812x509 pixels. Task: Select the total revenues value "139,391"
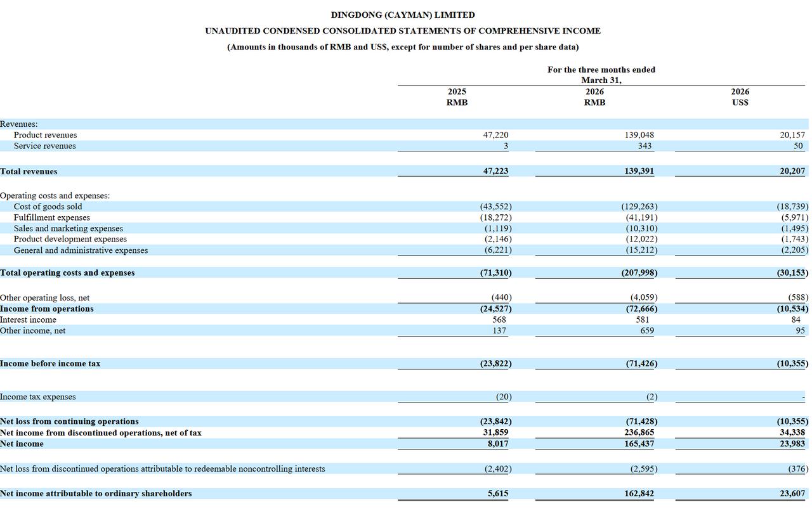click(x=639, y=171)
